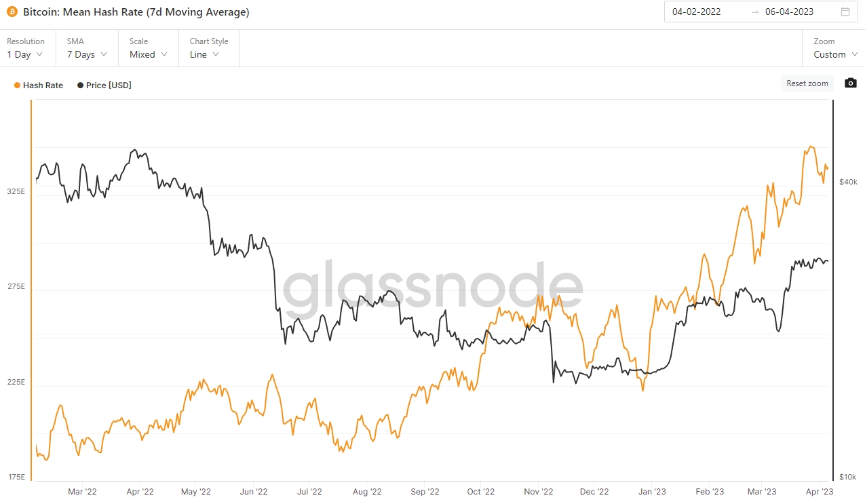Click the $40k price axis label
The height and width of the screenshot is (504, 865).
(848, 182)
